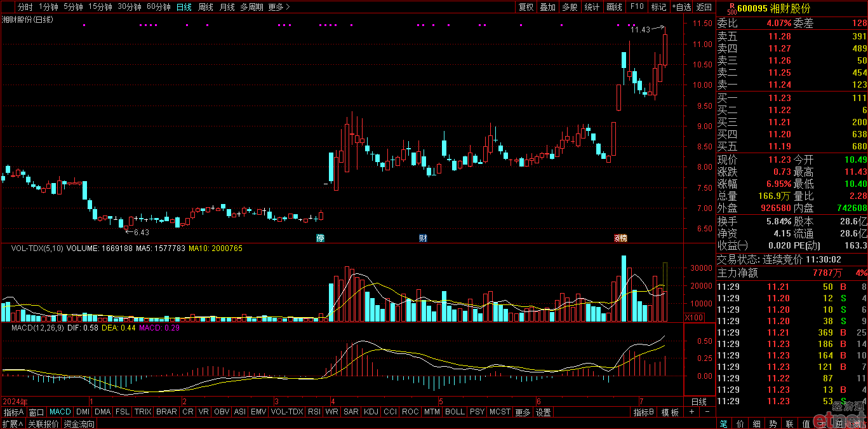The image size is (868, 429).
Task: Zoom in the chart with the + button
Action: pos(691,412)
